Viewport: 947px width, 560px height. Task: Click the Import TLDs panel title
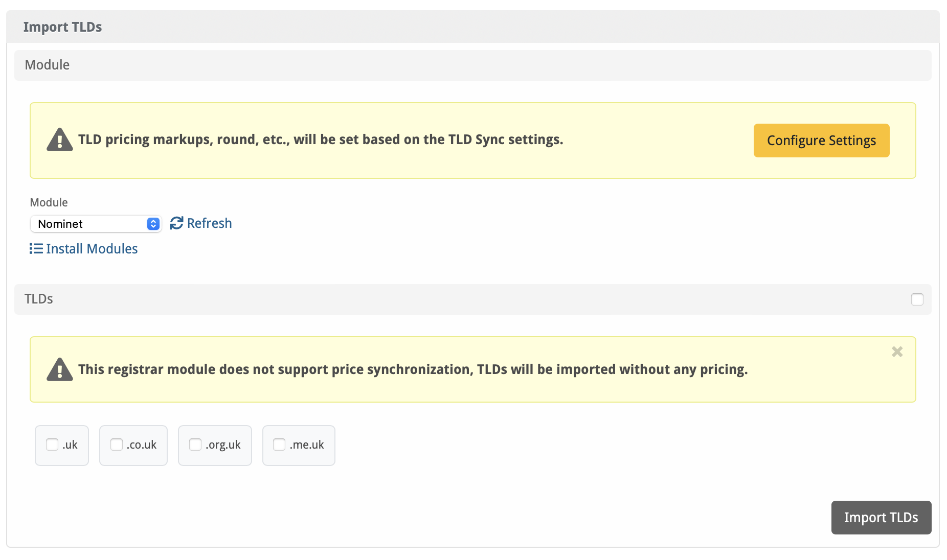(62, 27)
